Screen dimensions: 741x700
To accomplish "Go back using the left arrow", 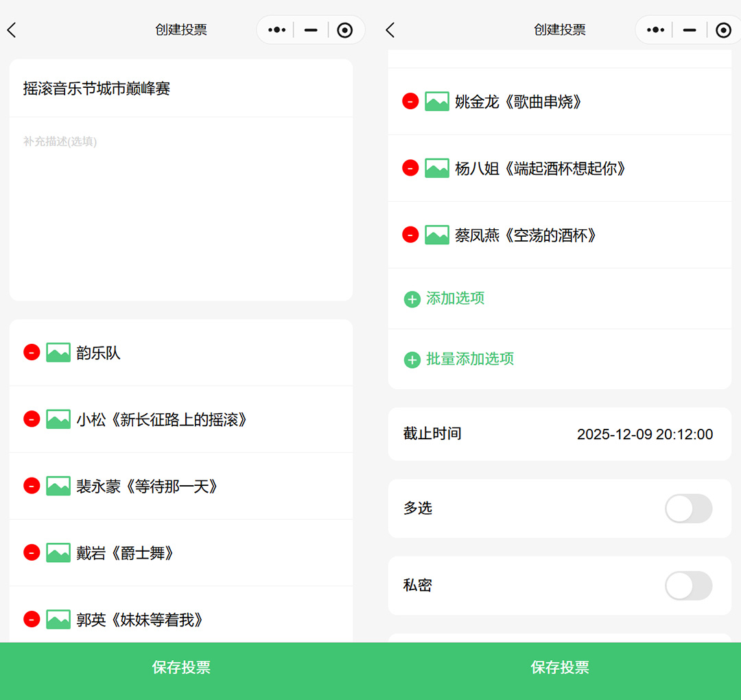I will pyautogui.click(x=12, y=30).
